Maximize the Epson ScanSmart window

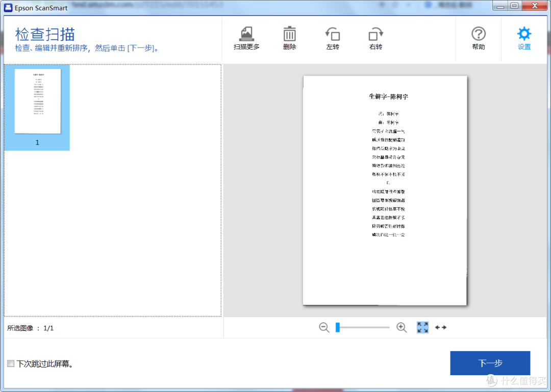[x=514, y=6]
